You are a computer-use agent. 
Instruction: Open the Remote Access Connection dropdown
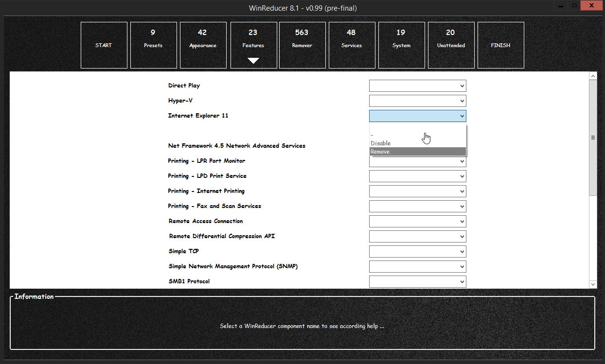(x=417, y=222)
